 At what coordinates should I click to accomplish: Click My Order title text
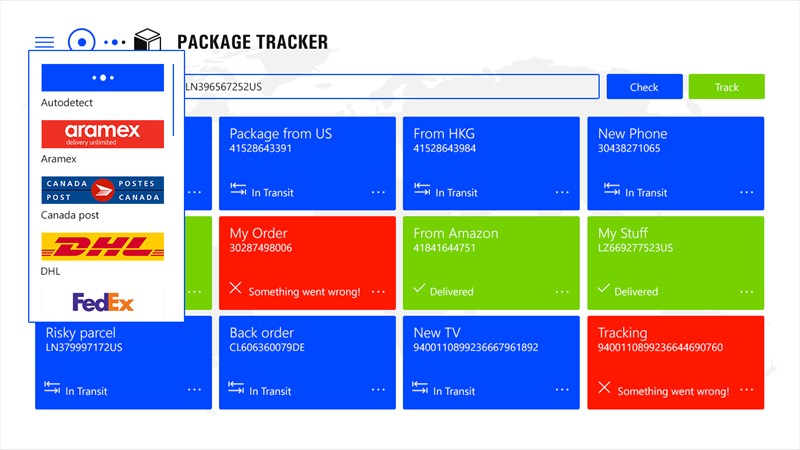258,233
